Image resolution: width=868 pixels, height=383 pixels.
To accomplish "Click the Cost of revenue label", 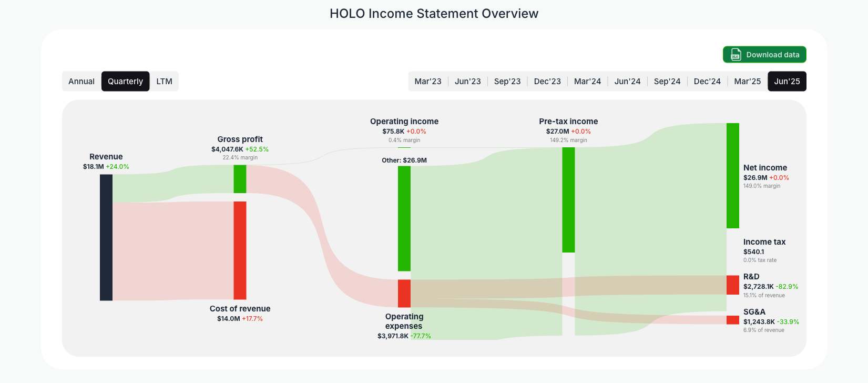I will pos(240,309).
